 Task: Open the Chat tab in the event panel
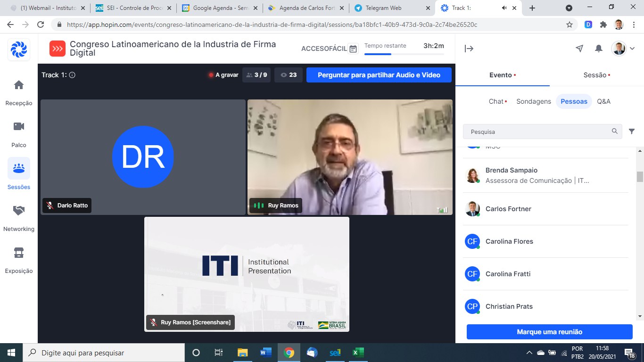click(x=496, y=101)
